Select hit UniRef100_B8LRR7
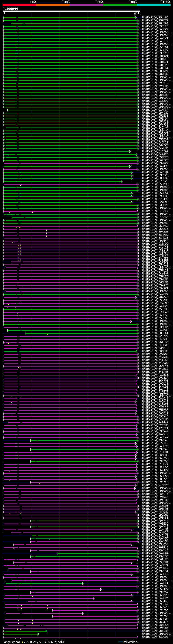 click(155, 71)
